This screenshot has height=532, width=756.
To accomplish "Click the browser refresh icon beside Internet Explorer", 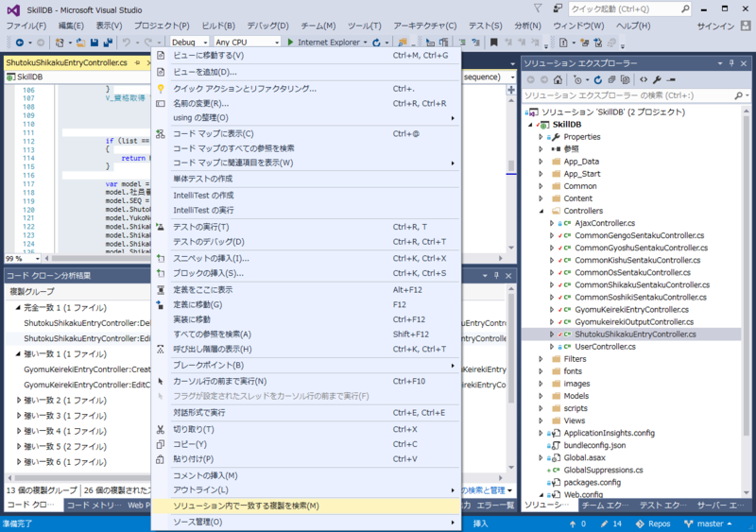I will pos(376,43).
